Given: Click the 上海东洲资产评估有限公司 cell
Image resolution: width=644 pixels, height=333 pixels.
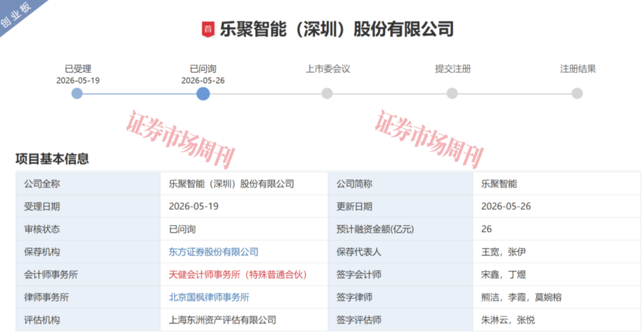Looking at the screenshot, I should click(244, 320).
